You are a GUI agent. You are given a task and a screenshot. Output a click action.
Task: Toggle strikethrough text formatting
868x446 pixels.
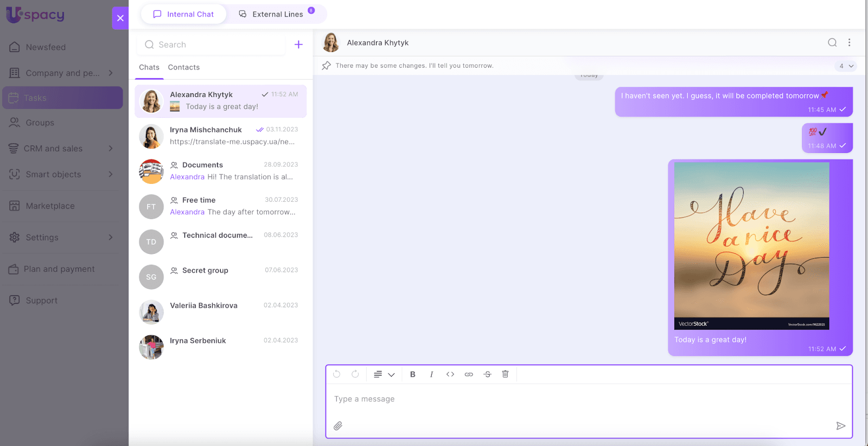click(x=487, y=374)
